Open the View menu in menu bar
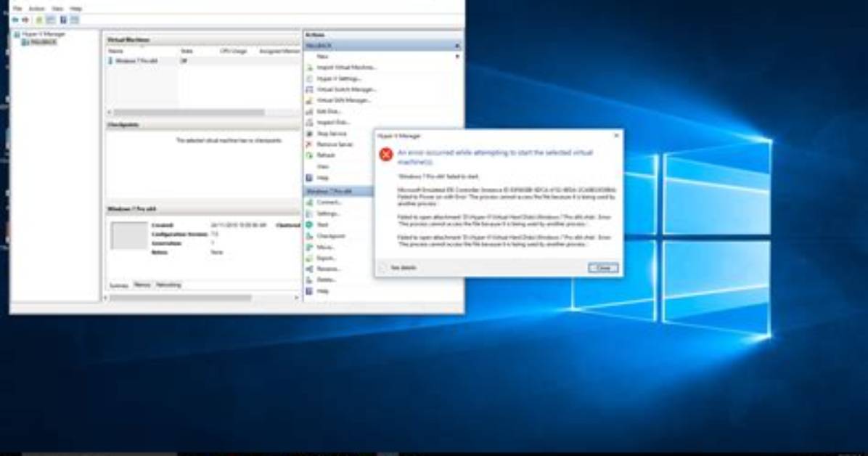 point(57,9)
